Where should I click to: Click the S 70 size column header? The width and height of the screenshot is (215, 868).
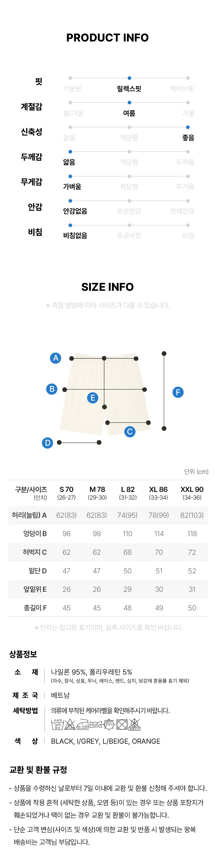tap(66, 493)
